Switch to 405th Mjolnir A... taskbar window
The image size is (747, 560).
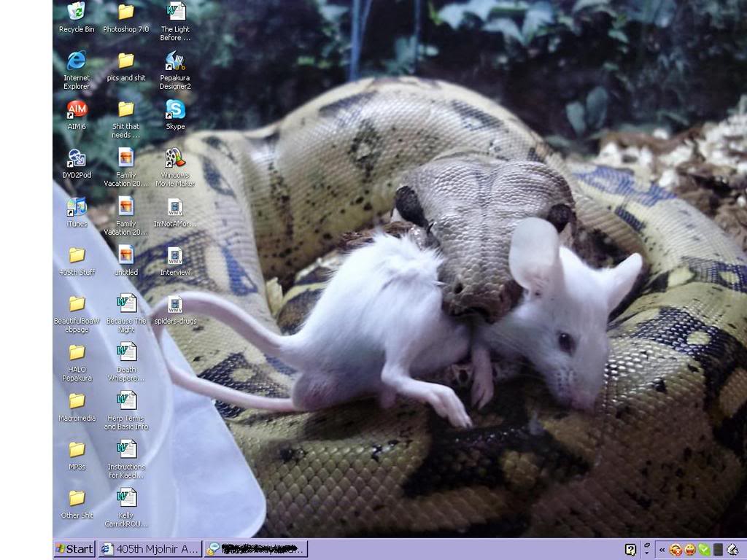150,549
